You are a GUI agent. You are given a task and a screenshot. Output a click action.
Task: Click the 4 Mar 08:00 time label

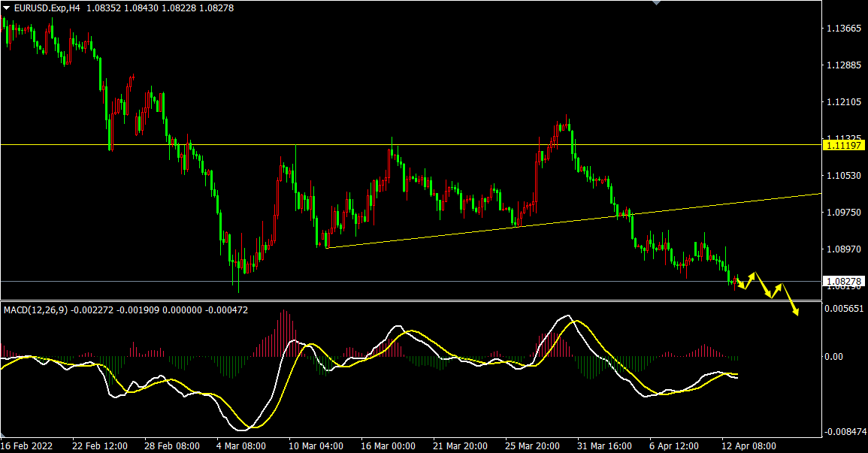241,445
